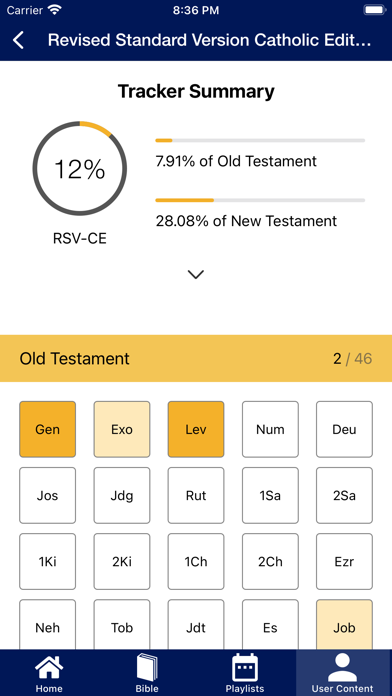The image size is (392, 696).
Task: Click the Old Testament progress bar
Action: (260, 140)
